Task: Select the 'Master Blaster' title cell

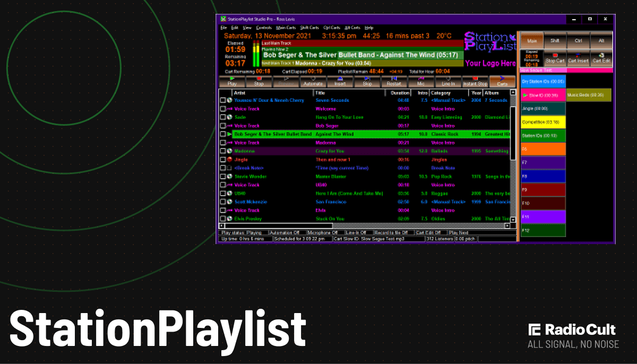Action: (331, 176)
